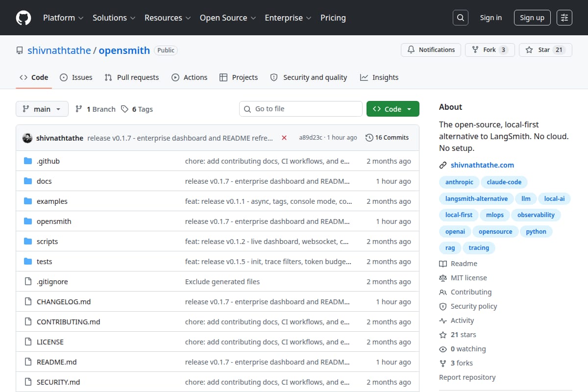588x392 pixels.
Task: Switch to Pull requests tab
Action: [132, 77]
